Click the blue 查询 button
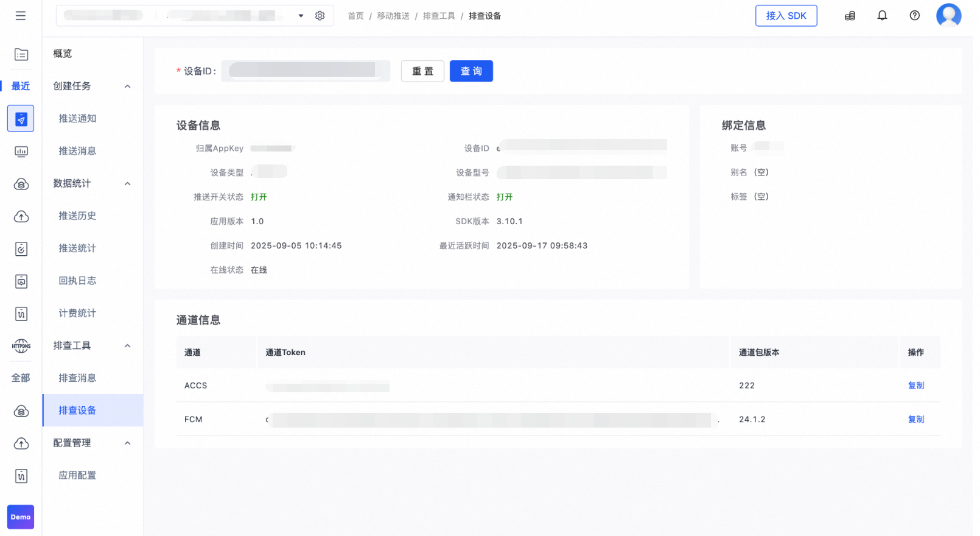The image size is (980, 536). coord(471,71)
